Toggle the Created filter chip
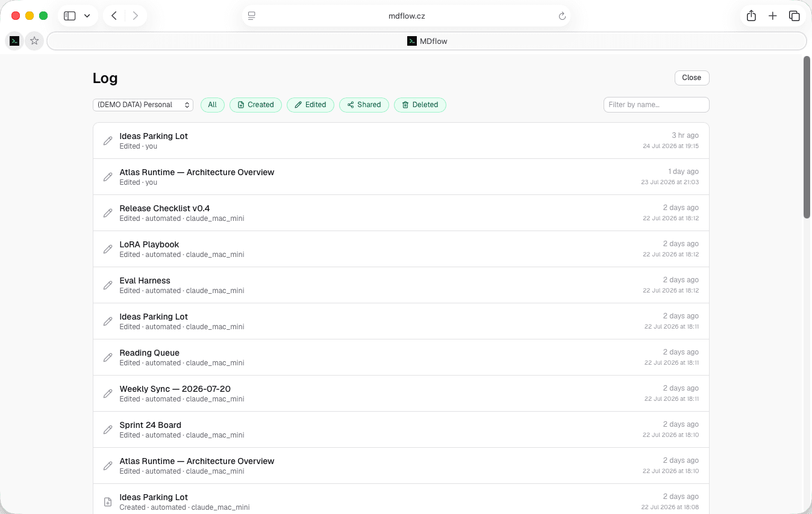Image resolution: width=812 pixels, height=514 pixels. (256, 105)
